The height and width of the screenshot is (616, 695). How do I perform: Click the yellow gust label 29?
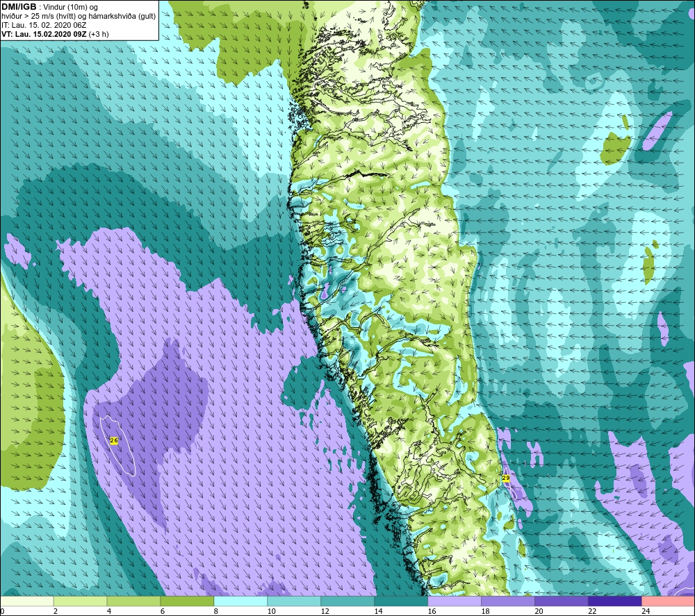click(x=506, y=478)
